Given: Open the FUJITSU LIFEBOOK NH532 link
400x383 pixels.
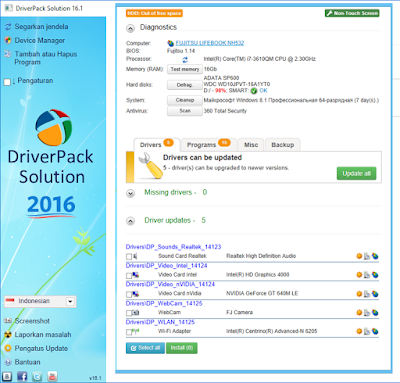Looking at the screenshot, I should tap(210, 43).
